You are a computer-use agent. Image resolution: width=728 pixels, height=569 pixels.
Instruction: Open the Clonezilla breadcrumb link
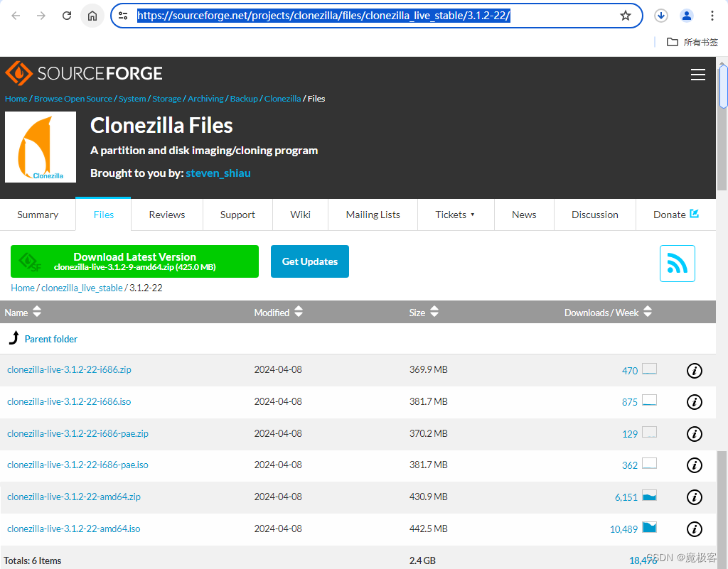[283, 99]
